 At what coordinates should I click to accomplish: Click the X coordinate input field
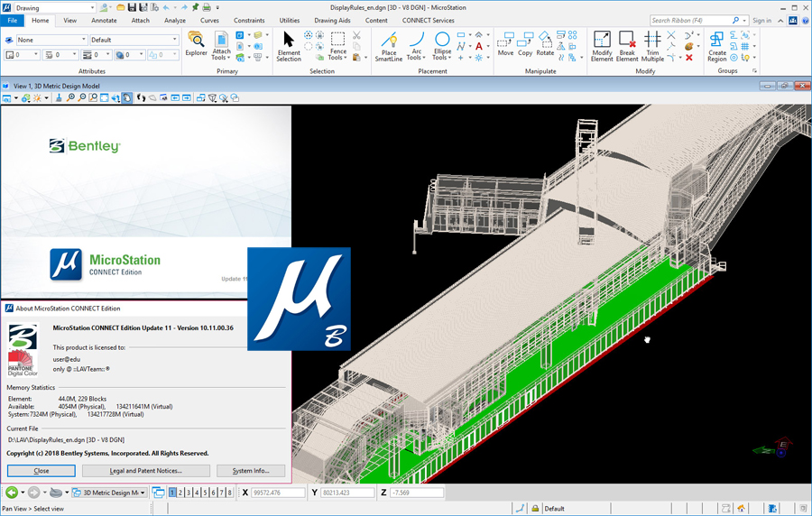279,493
